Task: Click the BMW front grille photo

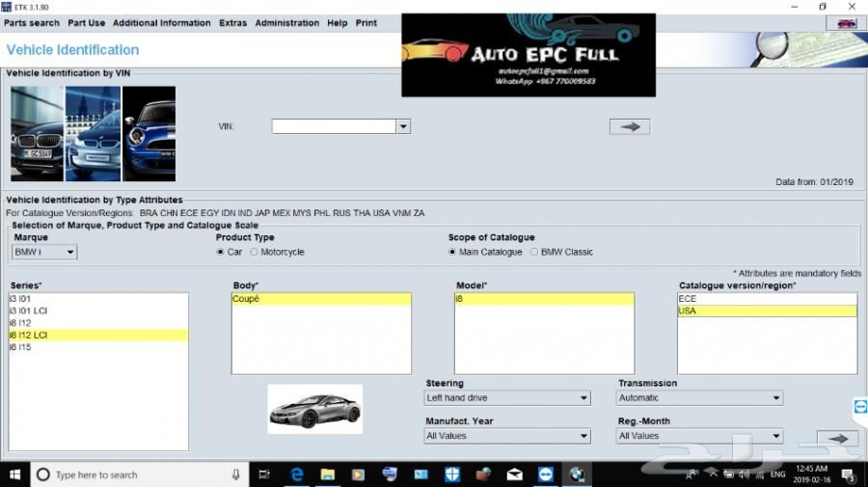Action: pyautogui.click(x=37, y=134)
